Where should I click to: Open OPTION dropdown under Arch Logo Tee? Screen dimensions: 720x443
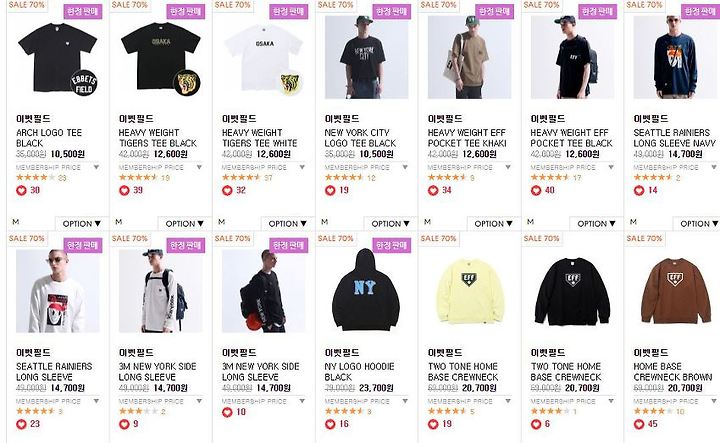point(81,224)
